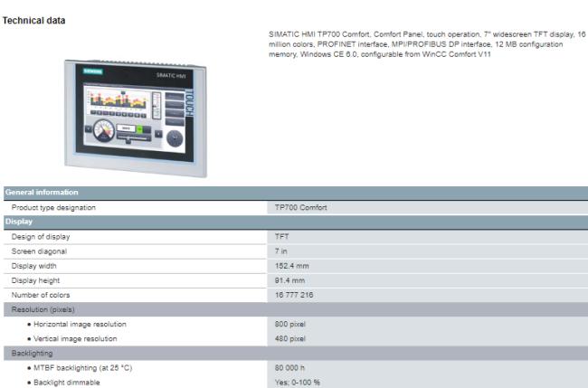Expand the Resolution (pixels) subsection header
The height and width of the screenshot is (388, 588).
43,309
